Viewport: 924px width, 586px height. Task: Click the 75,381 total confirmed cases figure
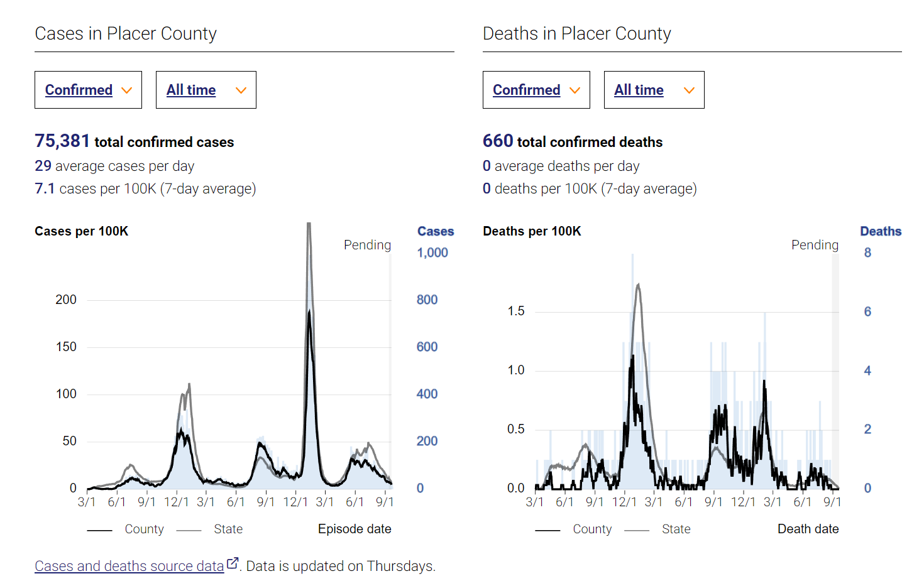coord(135,141)
